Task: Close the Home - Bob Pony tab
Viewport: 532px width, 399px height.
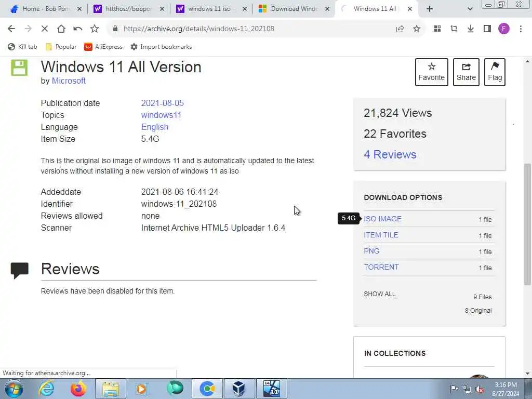Action: tap(79, 9)
